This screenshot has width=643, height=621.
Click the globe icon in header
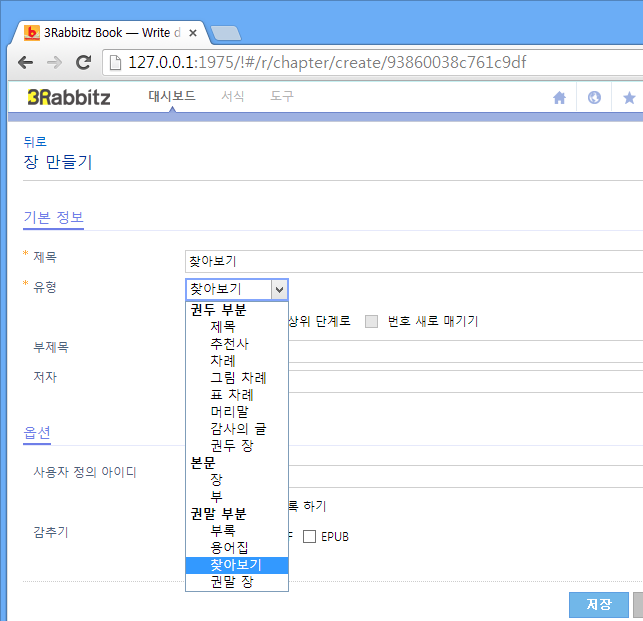tap(594, 98)
